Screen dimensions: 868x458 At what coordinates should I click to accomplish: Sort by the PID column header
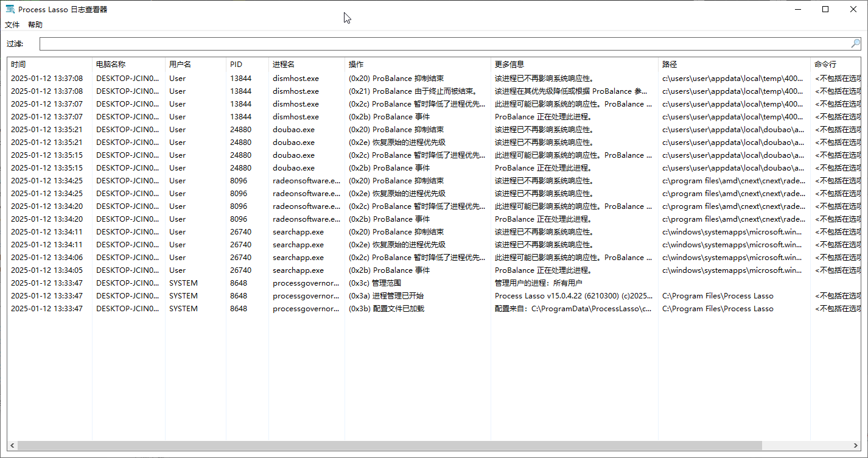tap(247, 64)
